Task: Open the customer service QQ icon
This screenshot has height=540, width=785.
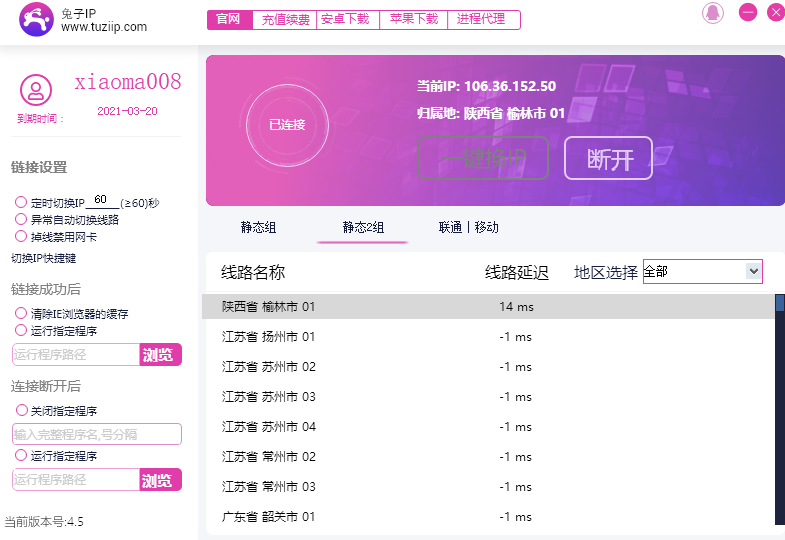Action: (x=713, y=13)
